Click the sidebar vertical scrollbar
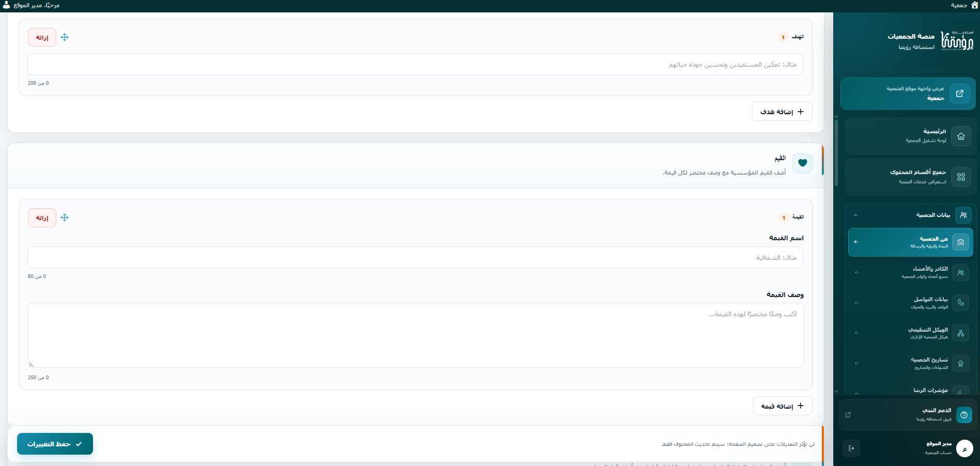Viewport: 980px width, 466px height. pyautogui.click(x=836, y=152)
